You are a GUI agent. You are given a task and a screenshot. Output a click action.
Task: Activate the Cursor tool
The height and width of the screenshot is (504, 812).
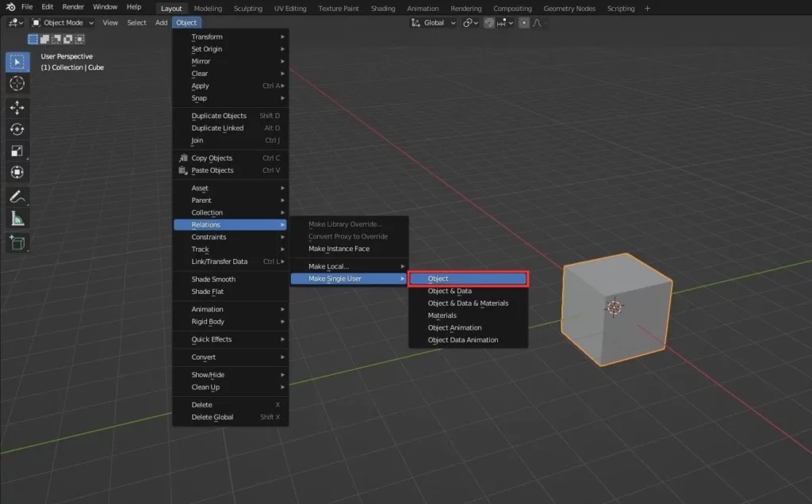[17, 83]
